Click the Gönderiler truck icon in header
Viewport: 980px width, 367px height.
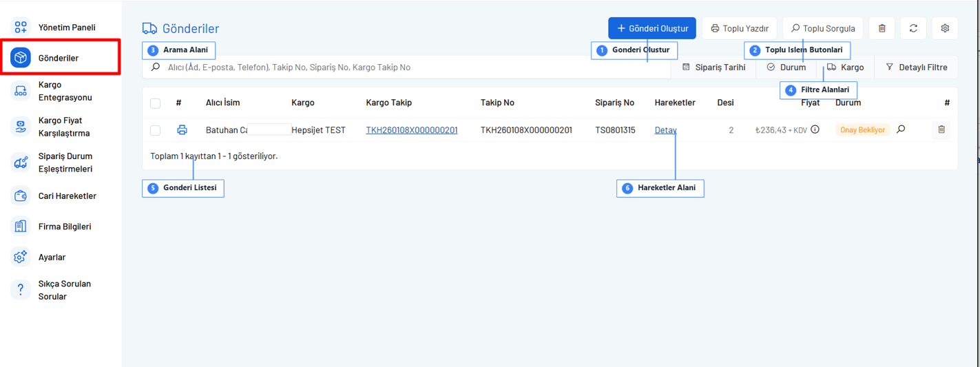pyautogui.click(x=149, y=28)
